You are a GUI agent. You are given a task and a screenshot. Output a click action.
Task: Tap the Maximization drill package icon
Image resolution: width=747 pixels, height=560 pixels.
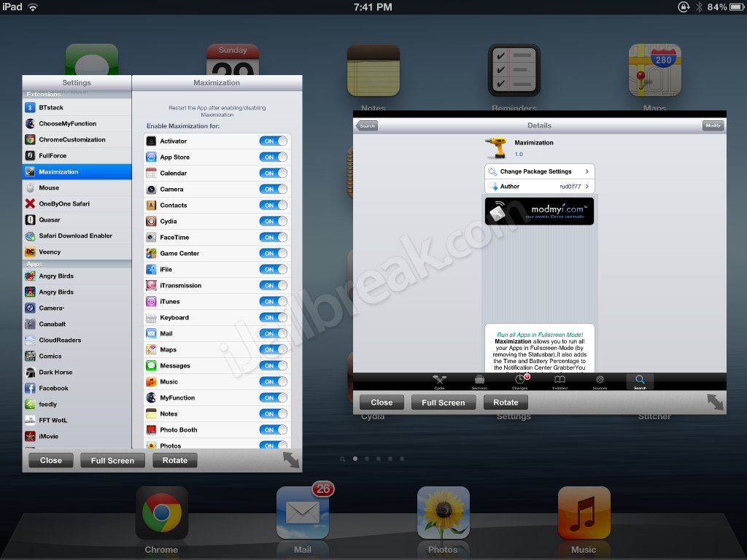pos(496,147)
